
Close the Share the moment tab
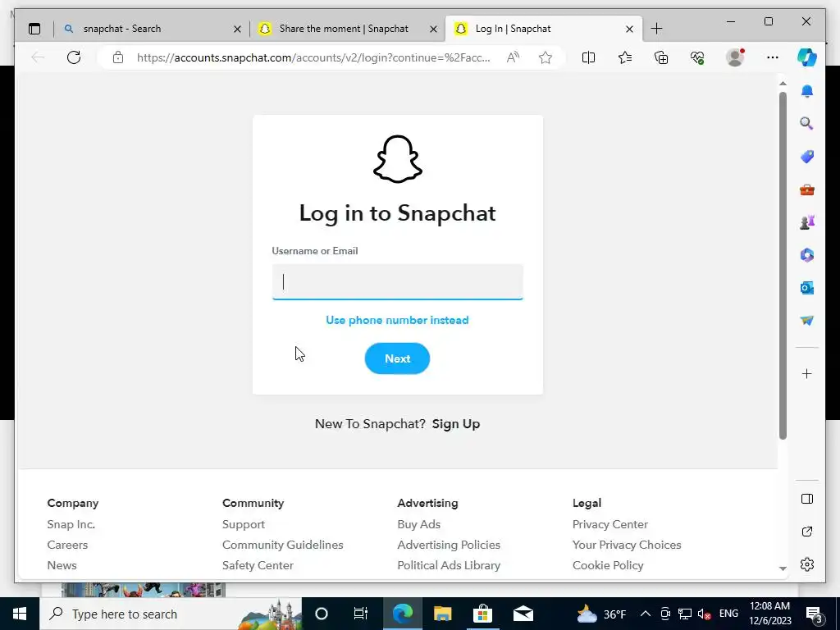[x=433, y=29]
